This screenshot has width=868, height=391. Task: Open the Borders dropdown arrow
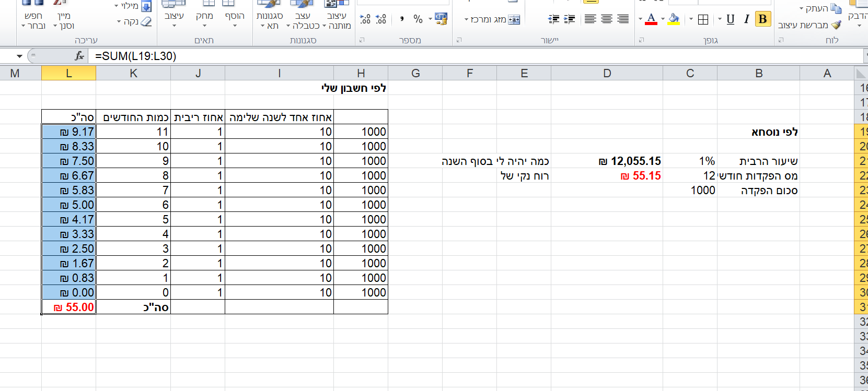[x=691, y=19]
